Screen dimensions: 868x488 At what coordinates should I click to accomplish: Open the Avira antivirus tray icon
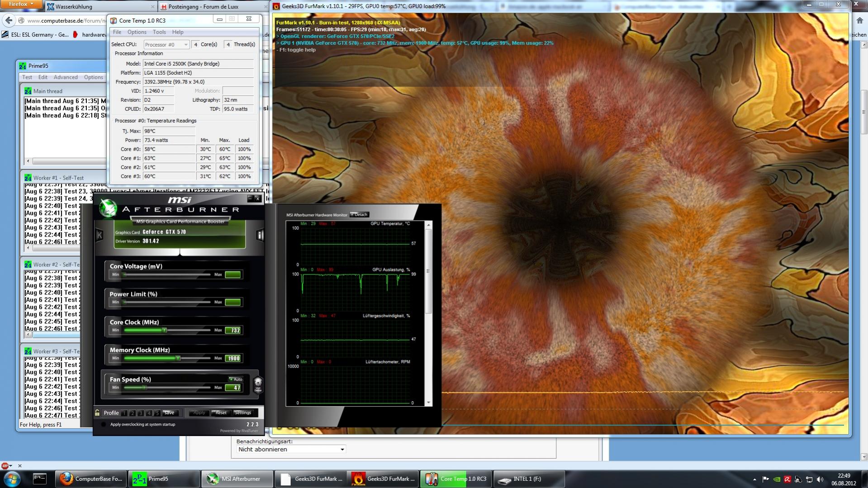(x=787, y=479)
